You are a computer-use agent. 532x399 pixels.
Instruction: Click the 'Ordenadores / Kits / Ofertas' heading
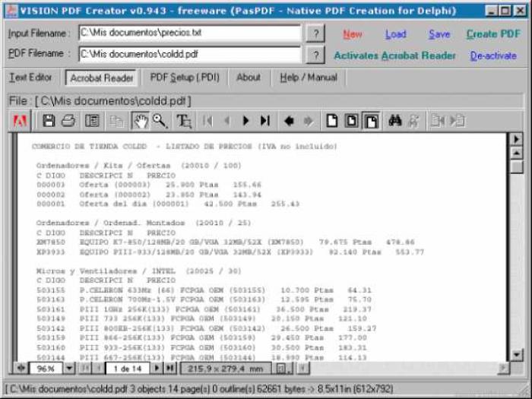pyautogui.click(x=138, y=166)
